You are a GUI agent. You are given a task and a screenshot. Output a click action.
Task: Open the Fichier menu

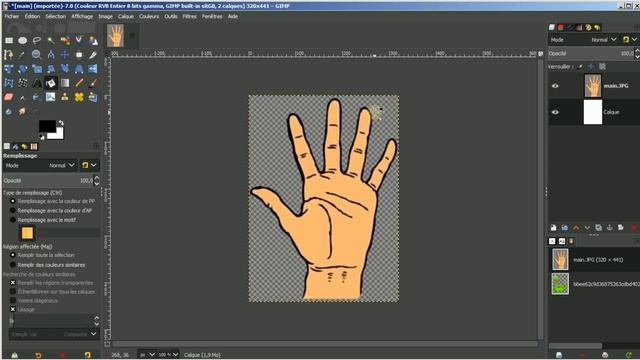[12, 17]
